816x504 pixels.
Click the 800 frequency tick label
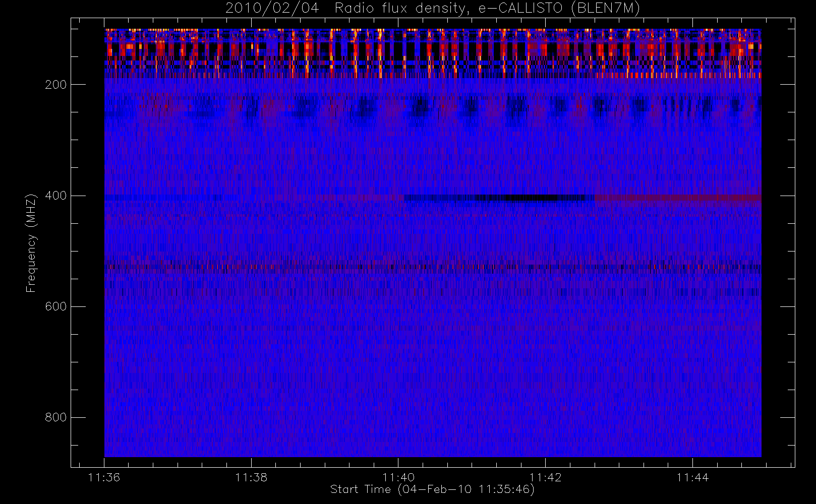pos(55,417)
